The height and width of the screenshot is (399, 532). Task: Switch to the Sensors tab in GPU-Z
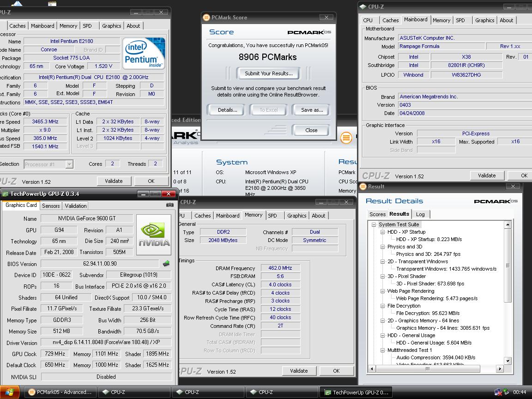[x=51, y=206]
